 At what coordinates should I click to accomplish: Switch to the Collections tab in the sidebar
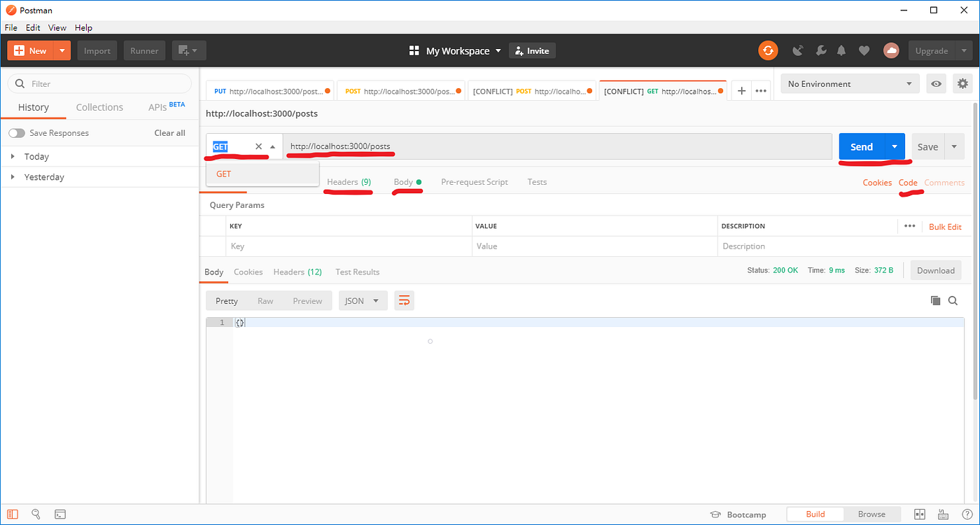point(99,107)
